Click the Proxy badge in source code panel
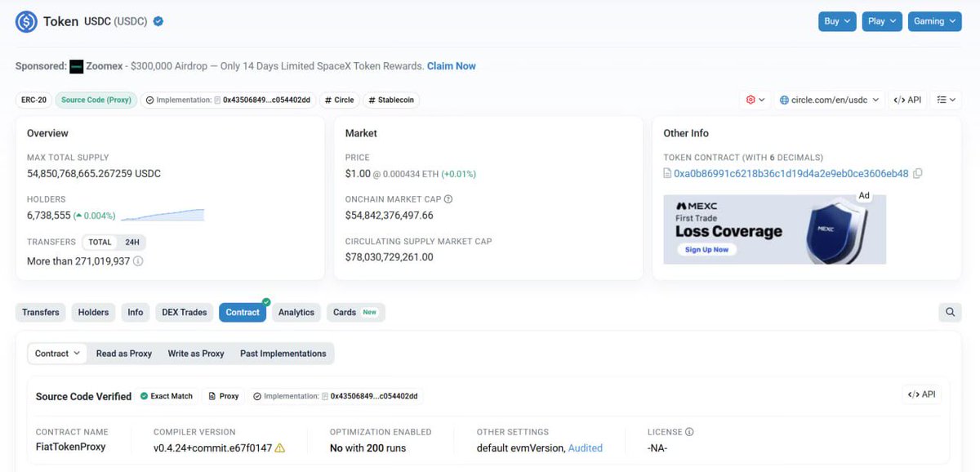980x472 pixels. [x=224, y=396]
